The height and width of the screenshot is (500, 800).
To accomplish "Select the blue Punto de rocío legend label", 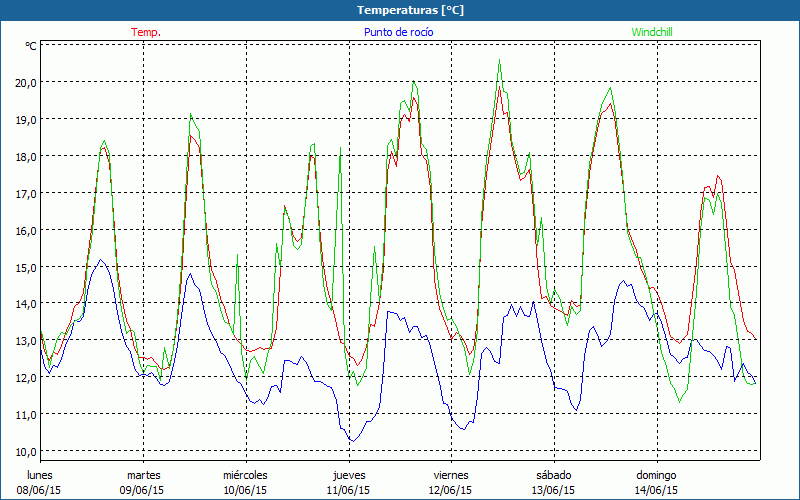I will [398, 32].
